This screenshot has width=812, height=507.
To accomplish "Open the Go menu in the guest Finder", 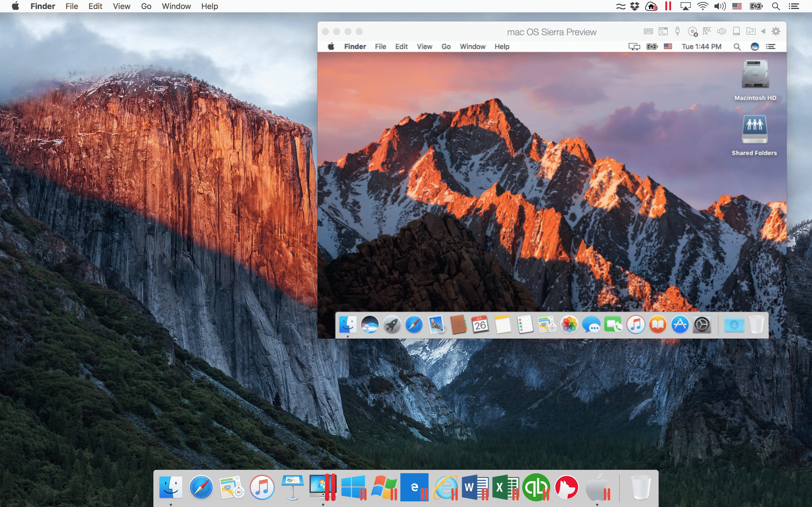I will [x=446, y=46].
